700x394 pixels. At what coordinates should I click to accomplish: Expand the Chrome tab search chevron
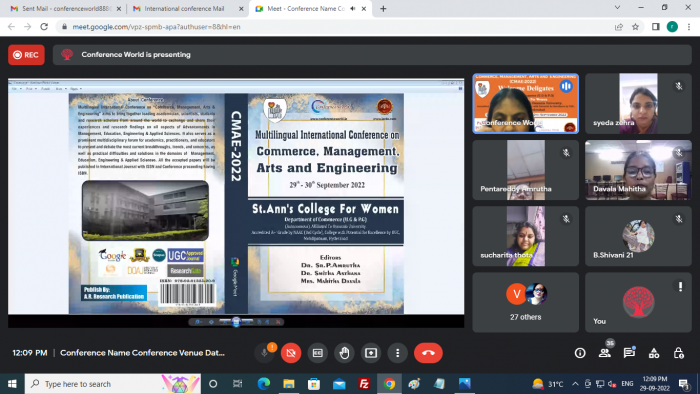[617, 8]
